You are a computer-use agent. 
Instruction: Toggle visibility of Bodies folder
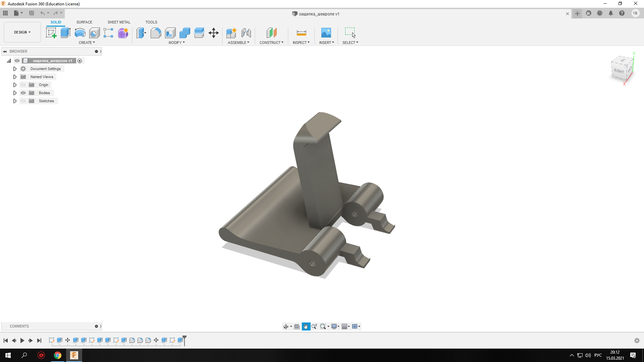tap(23, 93)
